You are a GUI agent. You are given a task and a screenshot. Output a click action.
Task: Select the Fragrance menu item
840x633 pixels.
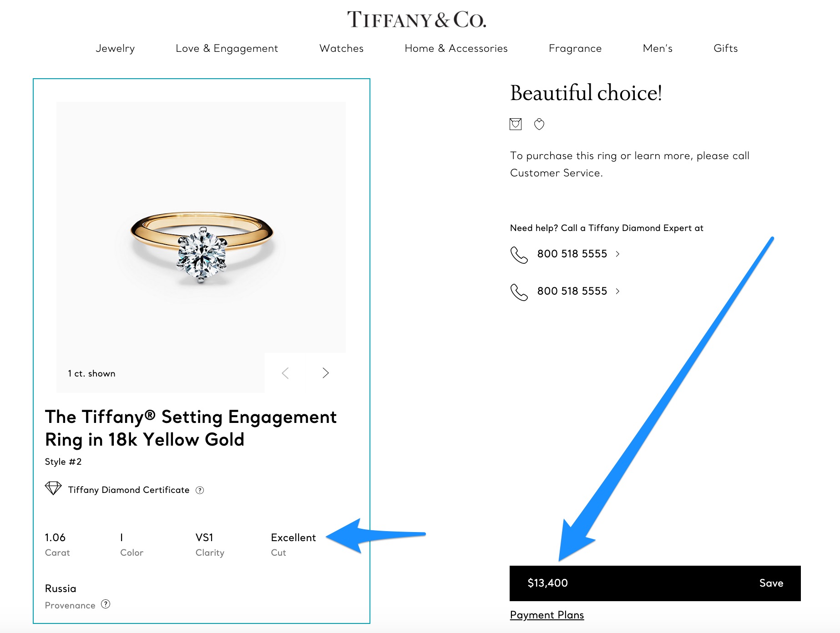pyautogui.click(x=575, y=48)
